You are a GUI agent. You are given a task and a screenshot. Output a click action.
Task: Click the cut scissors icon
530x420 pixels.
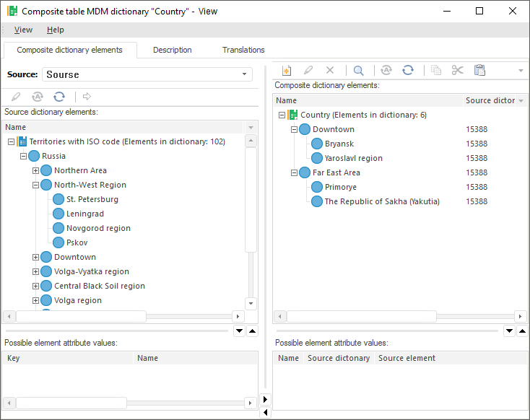tap(457, 70)
